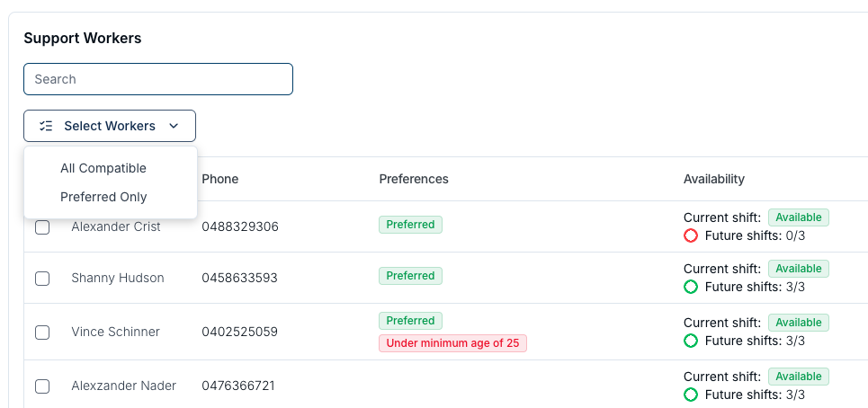Choose Preferred Only from the menu
The height and width of the screenshot is (408, 868).
[x=103, y=197]
